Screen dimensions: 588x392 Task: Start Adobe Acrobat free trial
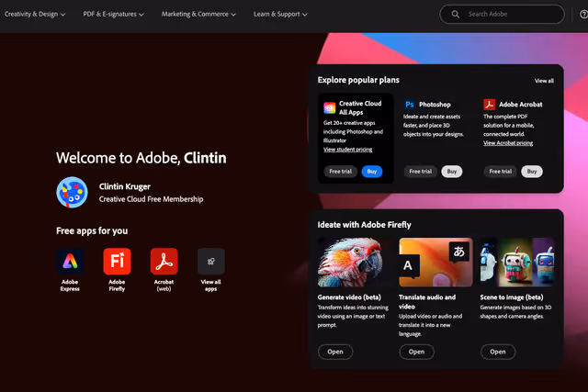pos(500,172)
